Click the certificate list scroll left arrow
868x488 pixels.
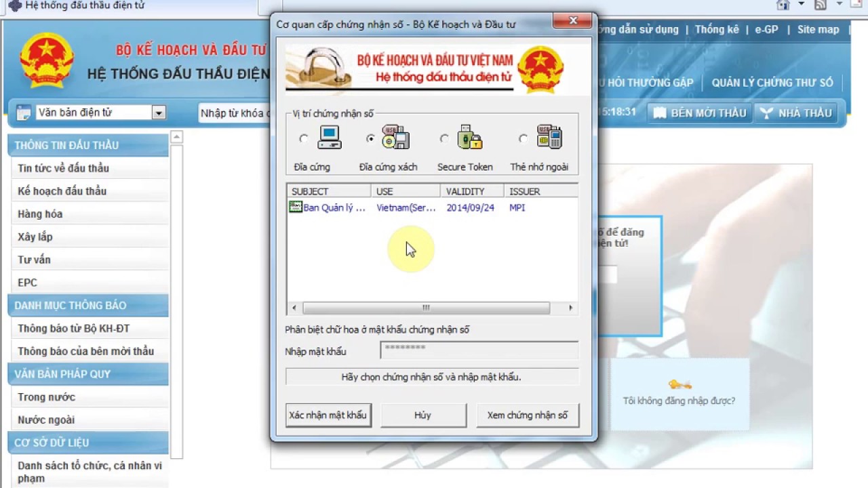pyautogui.click(x=294, y=308)
